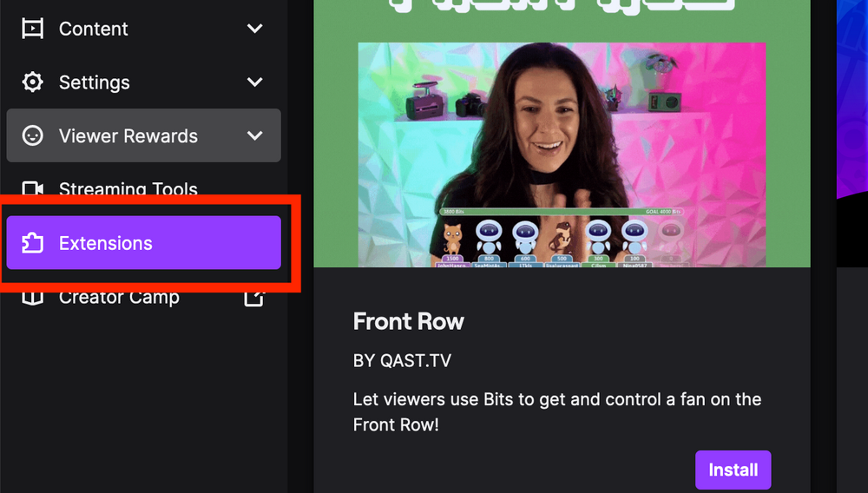
Task: Open the Extensions page
Action: (x=143, y=243)
